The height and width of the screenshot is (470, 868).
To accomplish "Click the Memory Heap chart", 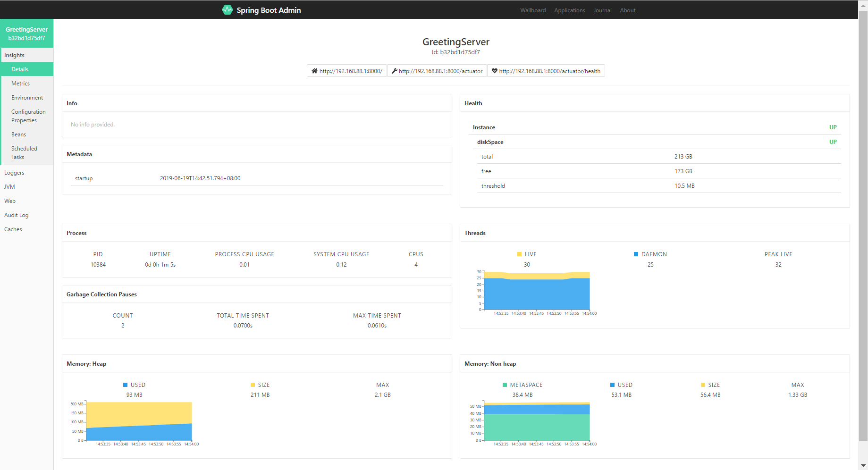I will [139, 421].
